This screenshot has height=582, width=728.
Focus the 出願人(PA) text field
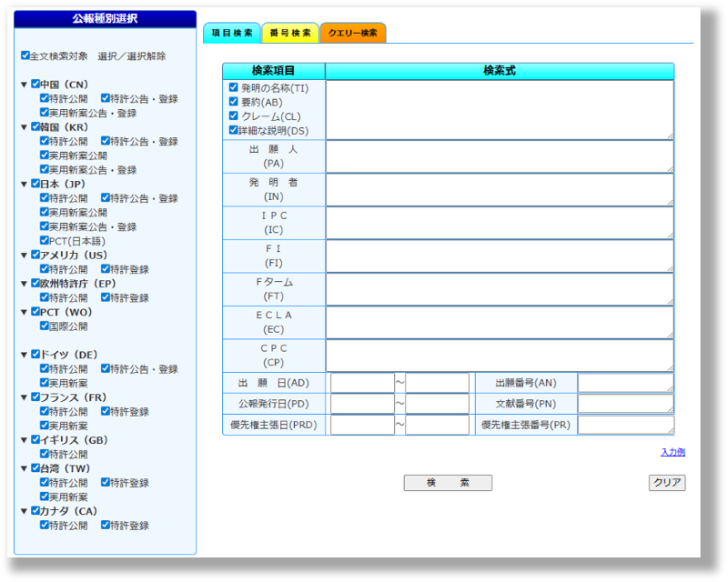[499, 156]
